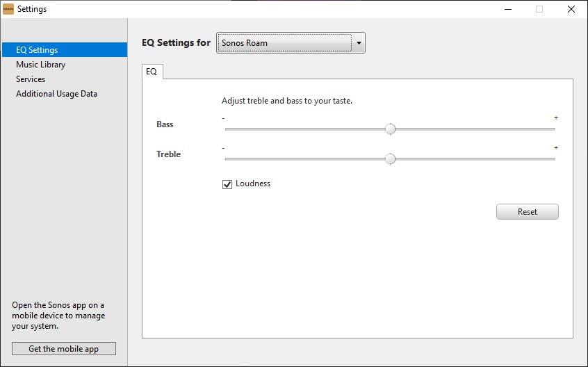
Task: Click the Loudness label
Action: point(253,183)
